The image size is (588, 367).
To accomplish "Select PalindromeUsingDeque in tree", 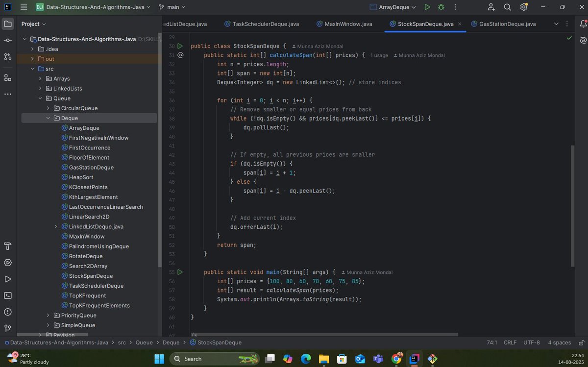I will (x=98, y=246).
